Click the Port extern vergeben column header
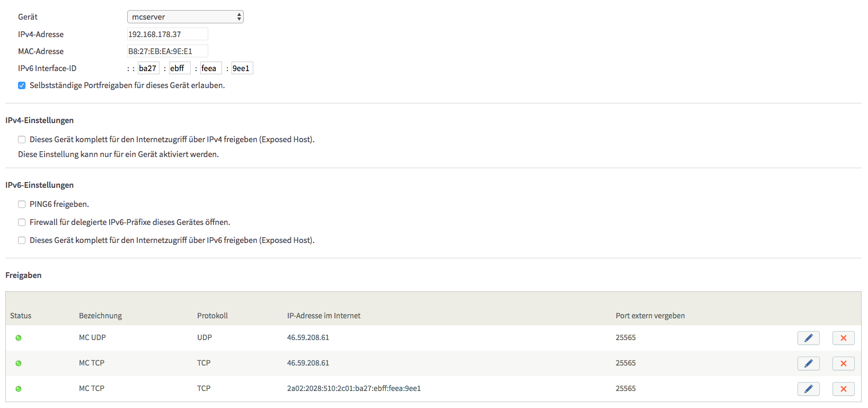This screenshot has width=868, height=408. tap(650, 316)
